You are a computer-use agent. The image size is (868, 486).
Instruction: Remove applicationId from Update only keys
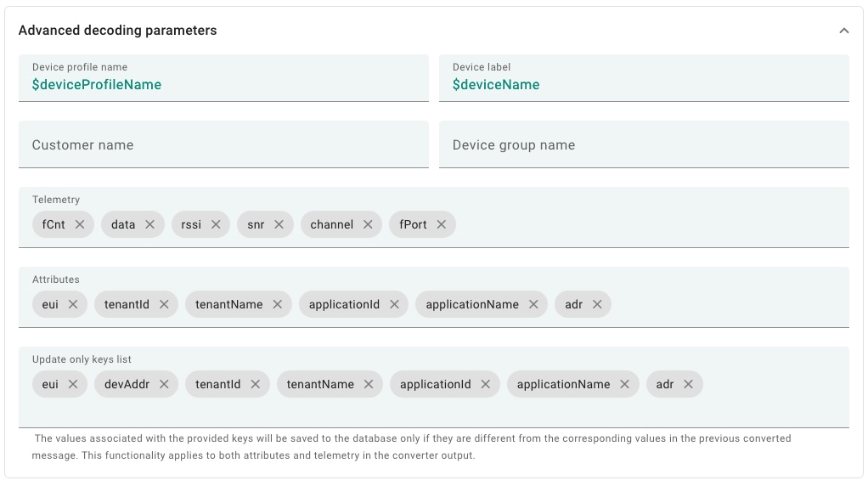(486, 384)
